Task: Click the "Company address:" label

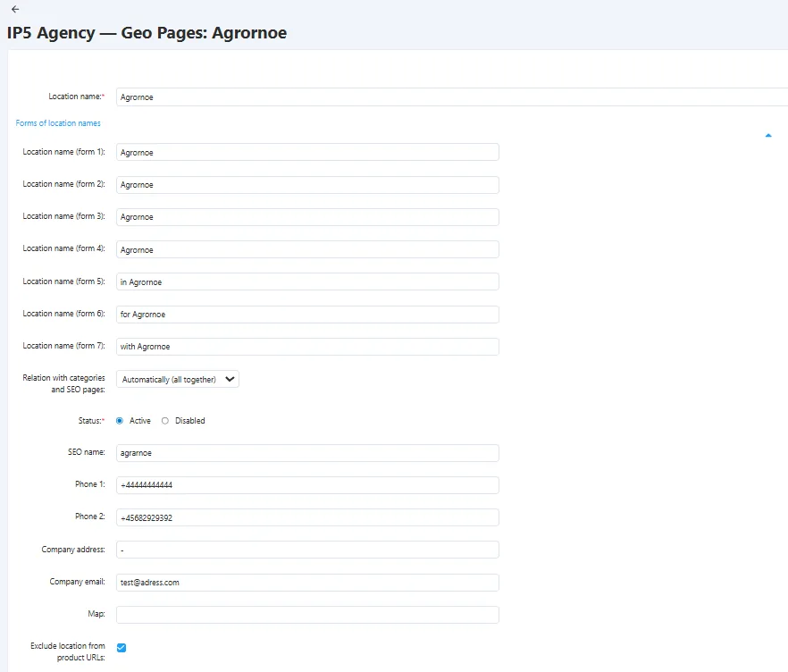Action: point(73,550)
